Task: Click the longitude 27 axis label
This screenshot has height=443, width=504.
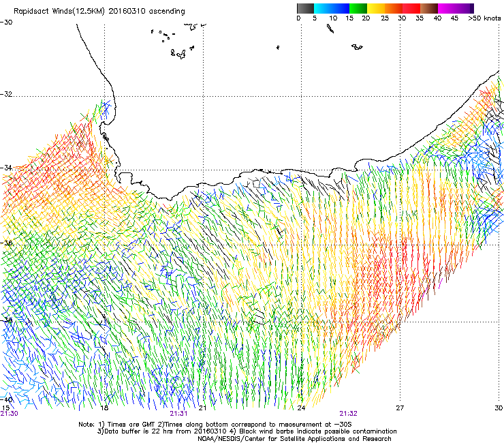Action: [x=400, y=408]
